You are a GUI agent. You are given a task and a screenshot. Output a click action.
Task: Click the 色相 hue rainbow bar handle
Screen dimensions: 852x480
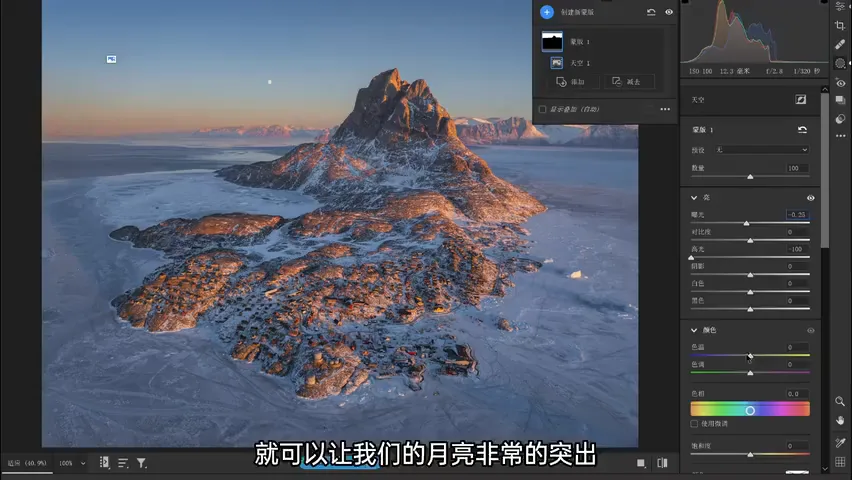750,410
